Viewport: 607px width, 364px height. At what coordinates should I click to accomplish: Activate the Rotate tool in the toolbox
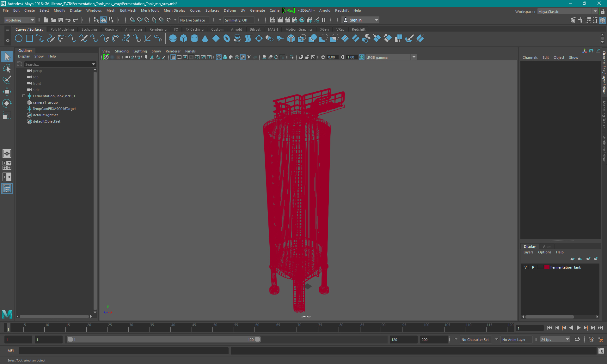pyautogui.click(x=7, y=103)
